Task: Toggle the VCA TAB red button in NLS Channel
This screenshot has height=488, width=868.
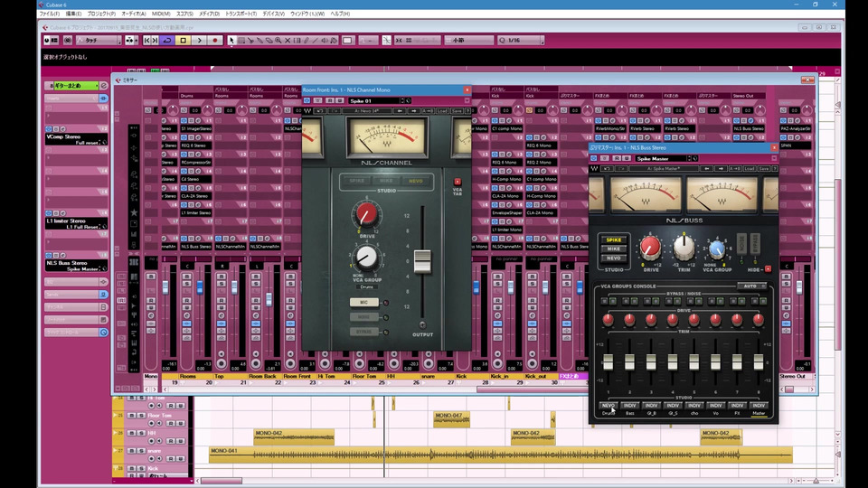Action: [458, 182]
